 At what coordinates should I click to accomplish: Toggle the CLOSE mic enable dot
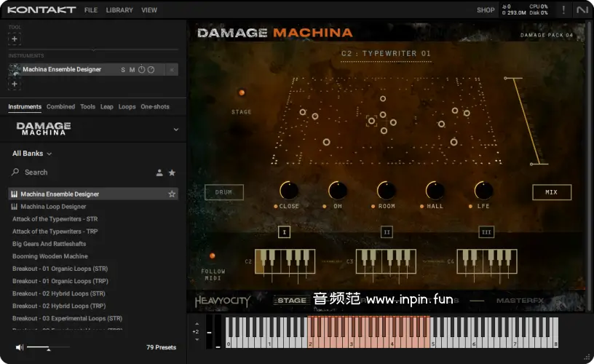pyautogui.click(x=275, y=207)
